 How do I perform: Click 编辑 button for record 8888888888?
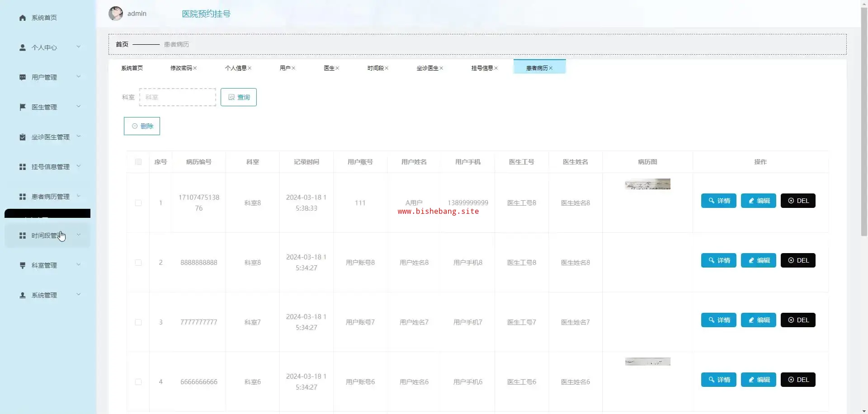(x=758, y=260)
